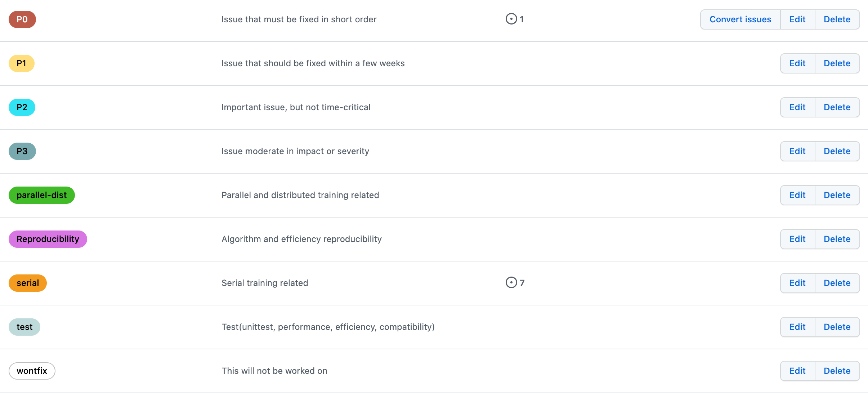Open the wontfix label badge
868x394 pixels.
[32, 371]
